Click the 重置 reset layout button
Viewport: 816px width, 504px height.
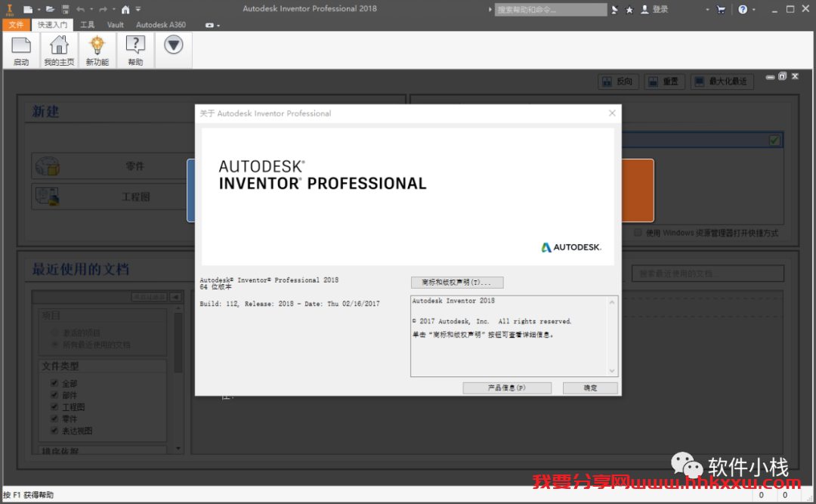[663, 81]
